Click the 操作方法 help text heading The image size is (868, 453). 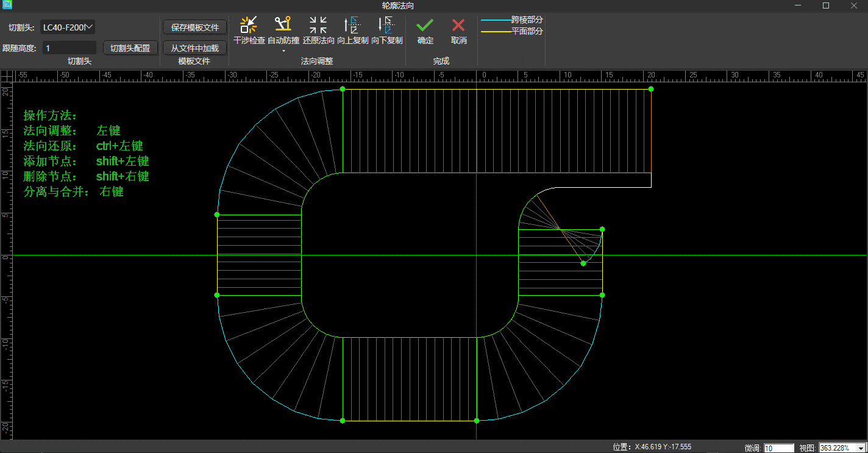pyautogui.click(x=50, y=115)
